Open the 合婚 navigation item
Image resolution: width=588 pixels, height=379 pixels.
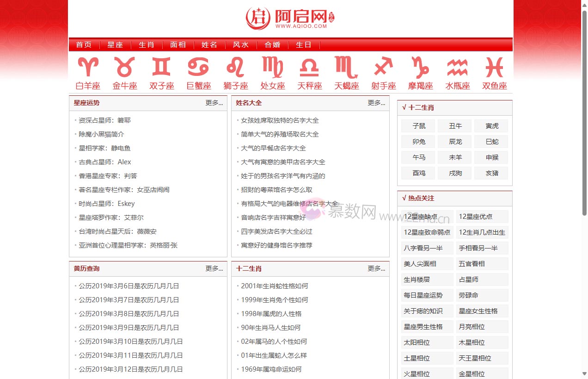tap(272, 44)
